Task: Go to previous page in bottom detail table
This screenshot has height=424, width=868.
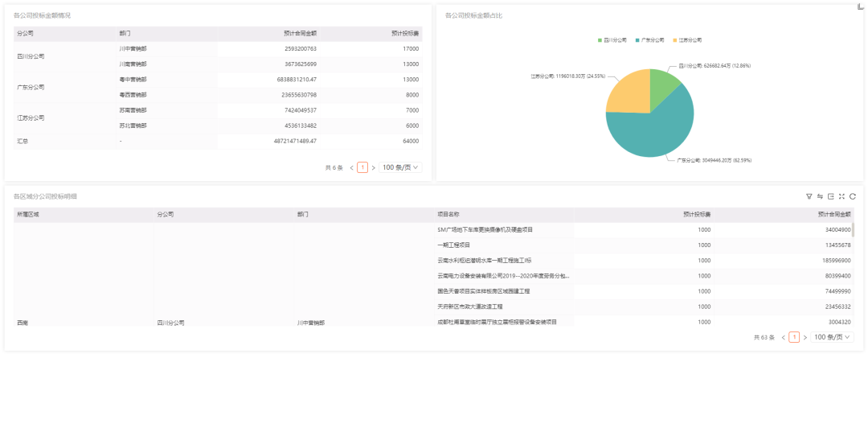Action: [x=784, y=337]
